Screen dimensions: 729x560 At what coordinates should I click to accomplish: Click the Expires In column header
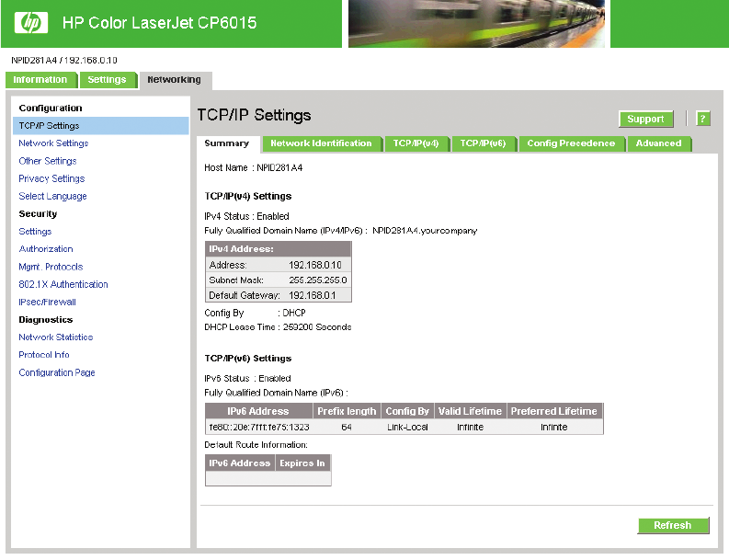pyautogui.click(x=302, y=463)
